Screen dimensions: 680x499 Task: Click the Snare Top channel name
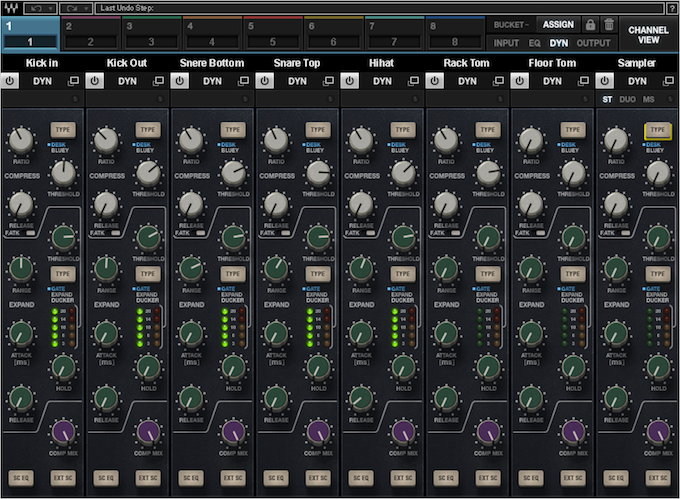click(297, 63)
